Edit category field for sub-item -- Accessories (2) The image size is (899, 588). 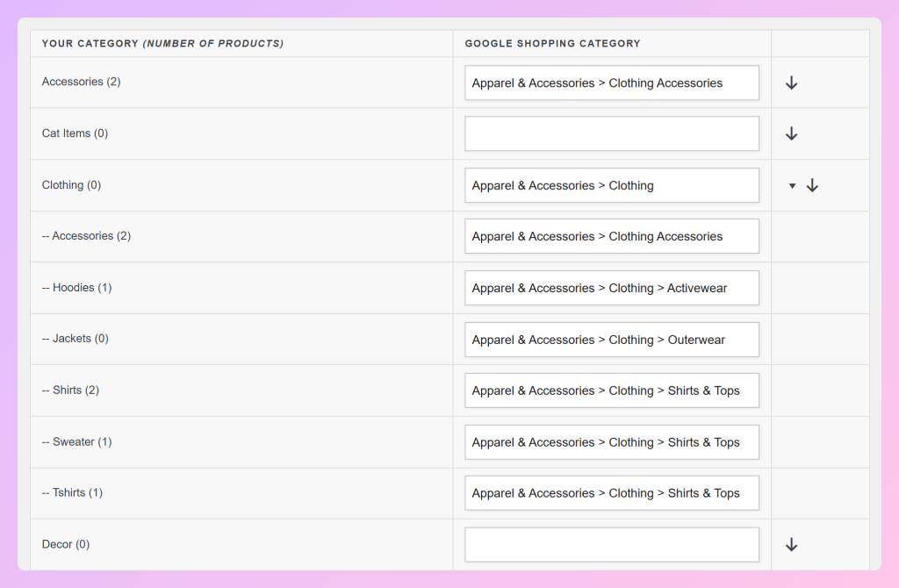point(612,236)
